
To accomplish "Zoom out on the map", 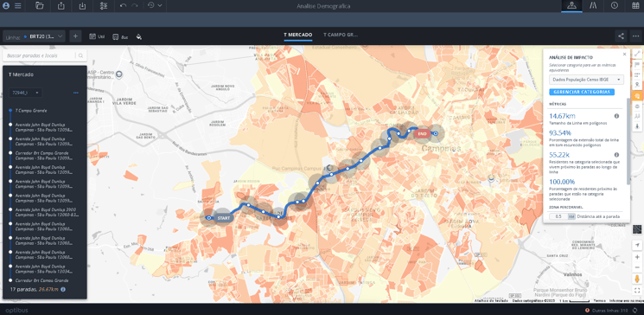I will (637, 267).
